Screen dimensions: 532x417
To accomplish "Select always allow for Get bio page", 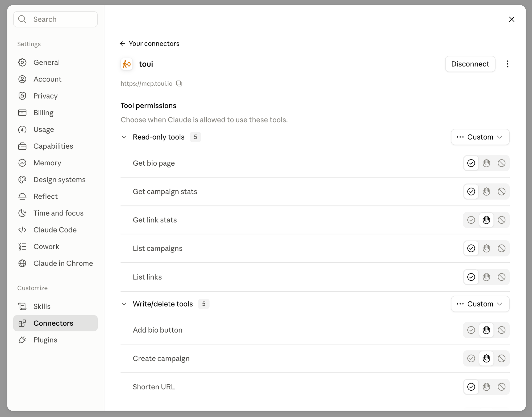I will pyautogui.click(x=471, y=163).
